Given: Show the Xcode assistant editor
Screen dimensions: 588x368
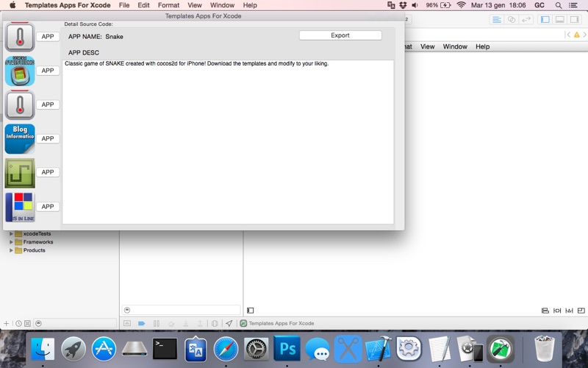Looking at the screenshot, I should 512,20.
